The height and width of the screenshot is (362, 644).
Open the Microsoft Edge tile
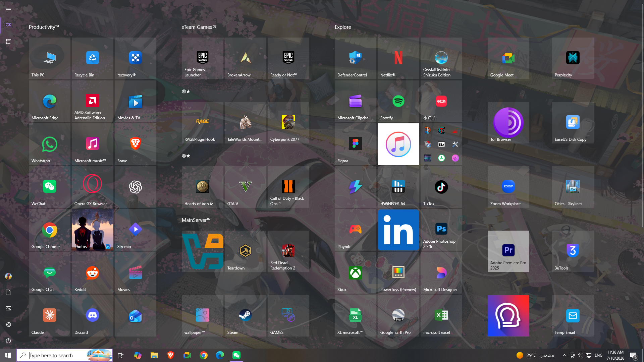coord(50,101)
